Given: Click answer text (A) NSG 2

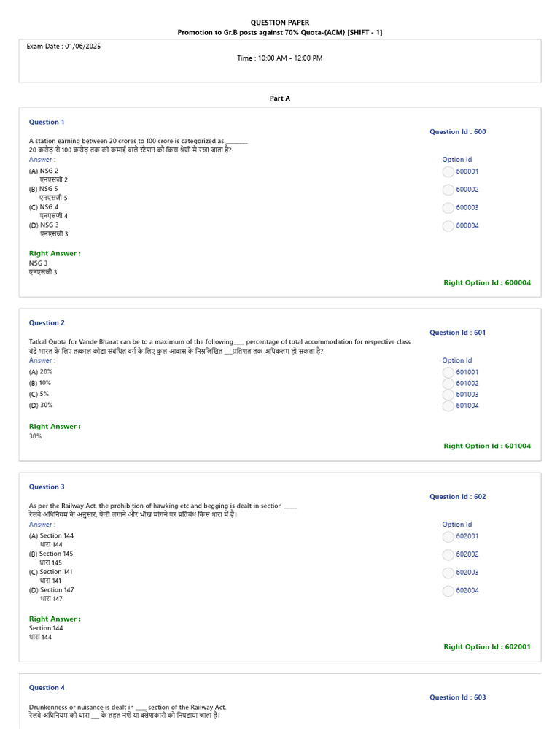Looking at the screenshot, I should coord(44,171).
